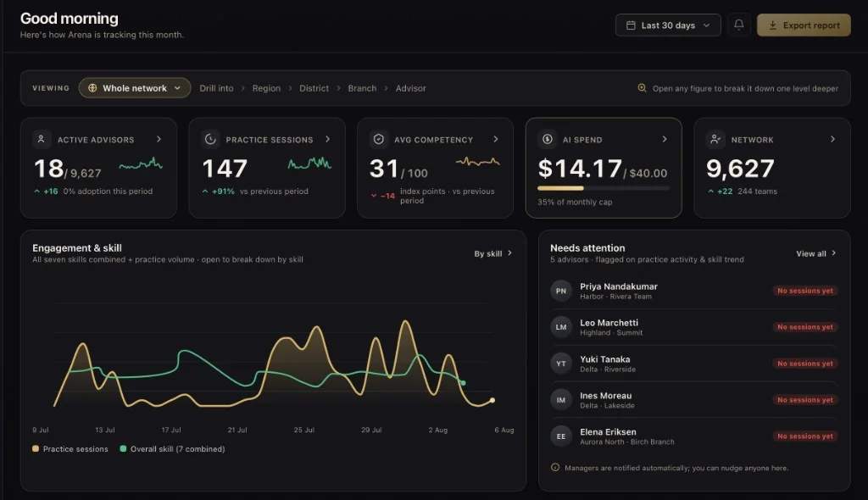Screen dimensions: 868x500
Task: Click the $14.17 AI spend figure
Action: 580,169
